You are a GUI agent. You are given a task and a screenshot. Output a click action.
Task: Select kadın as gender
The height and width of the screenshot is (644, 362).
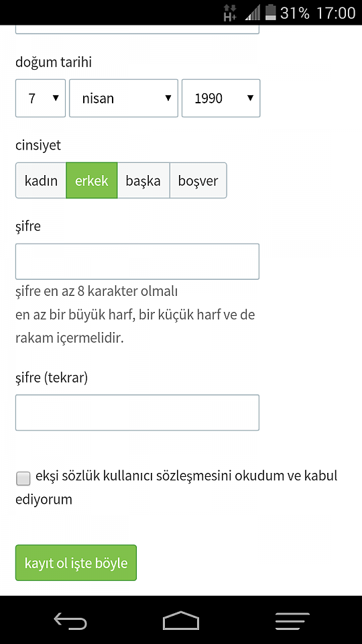click(x=41, y=180)
